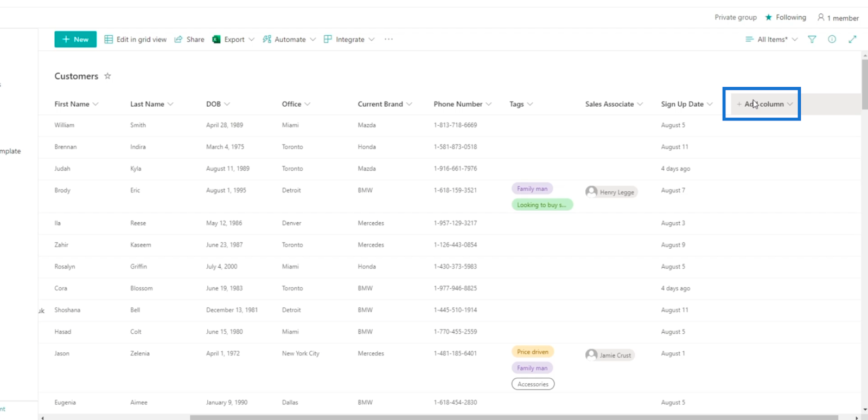Open the information details pane icon
The width and height of the screenshot is (868, 420).
tap(832, 39)
